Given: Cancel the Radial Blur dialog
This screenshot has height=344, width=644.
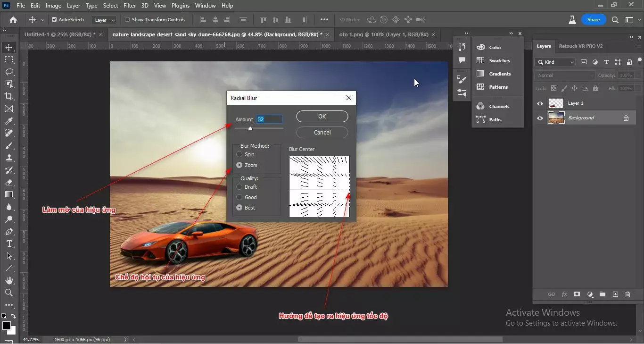Looking at the screenshot, I should 322,132.
